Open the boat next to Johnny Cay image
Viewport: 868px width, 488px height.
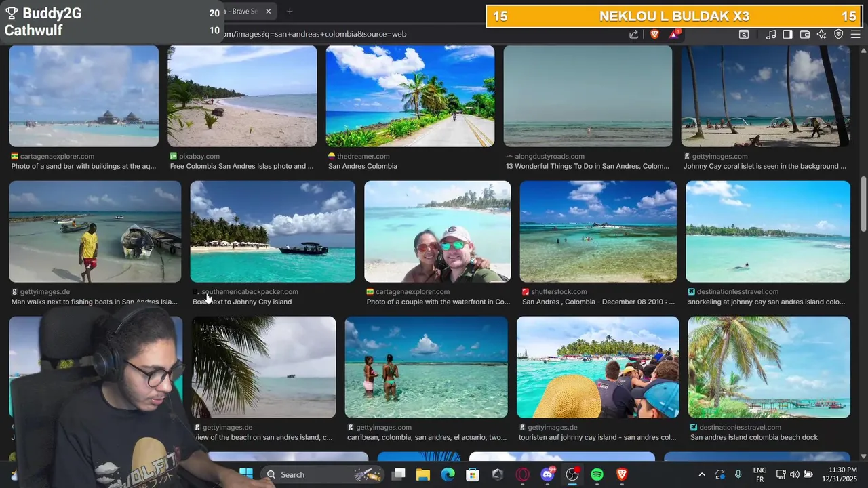pyautogui.click(x=273, y=232)
